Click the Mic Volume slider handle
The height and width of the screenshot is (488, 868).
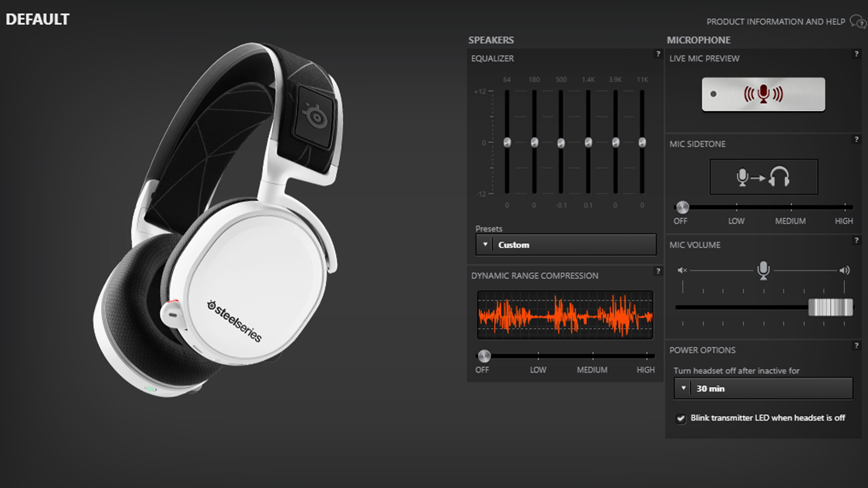pyautogui.click(x=830, y=307)
